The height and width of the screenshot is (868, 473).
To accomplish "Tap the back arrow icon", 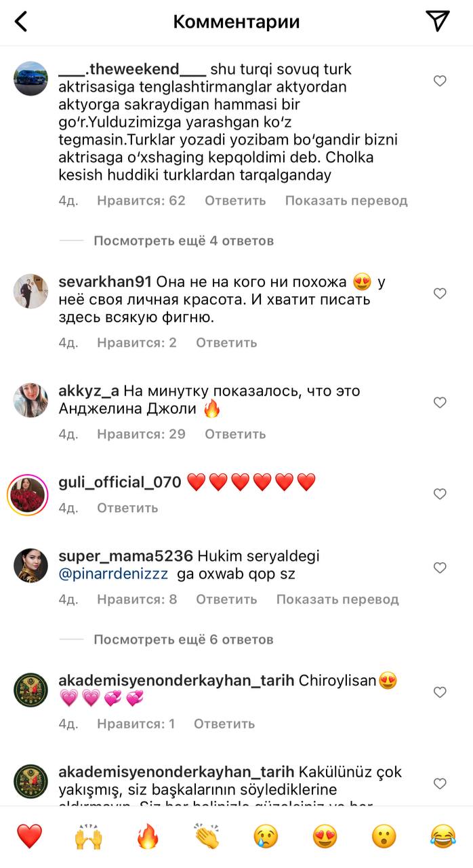I will 21,22.
